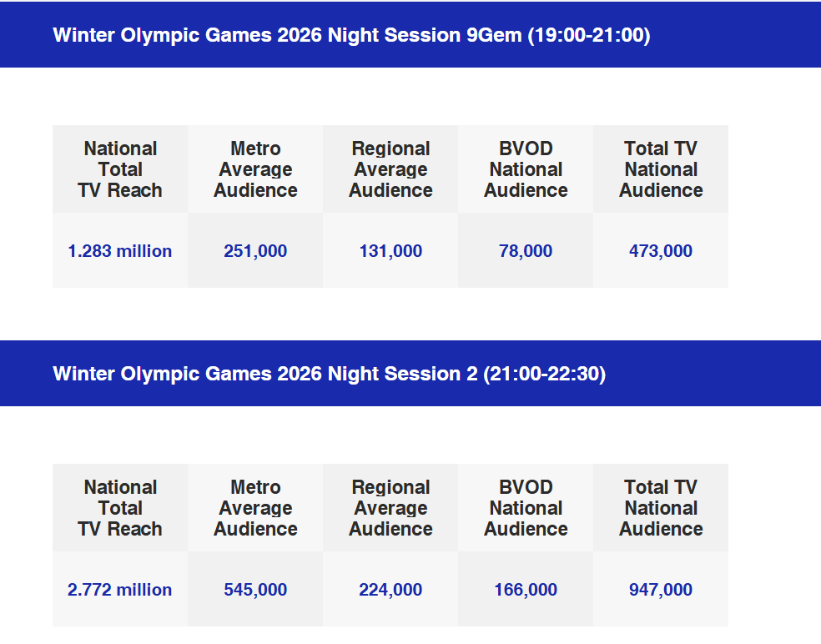Select Total TV National Audience header in Session 2 table
821x644 pixels.
pos(661,508)
